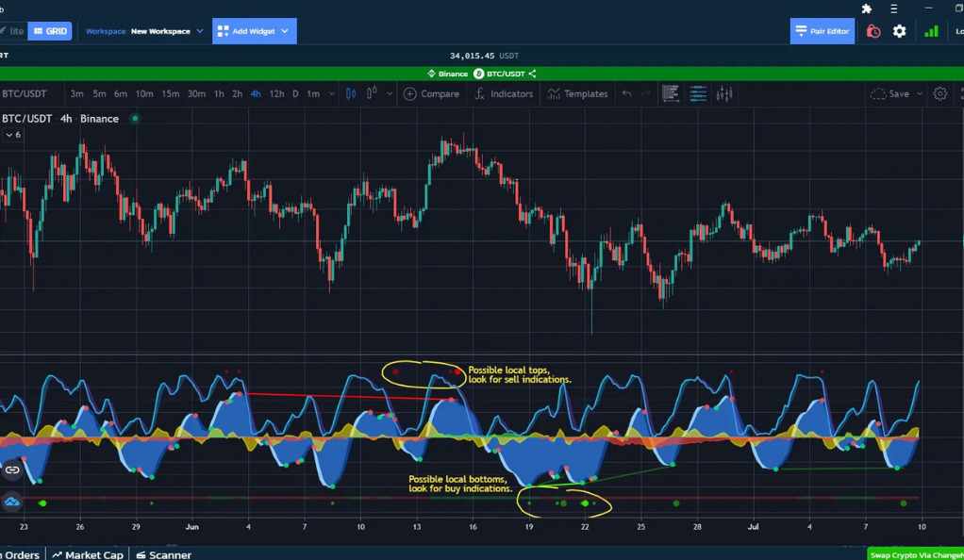
Task: Open the Indicators panel
Action: point(504,94)
